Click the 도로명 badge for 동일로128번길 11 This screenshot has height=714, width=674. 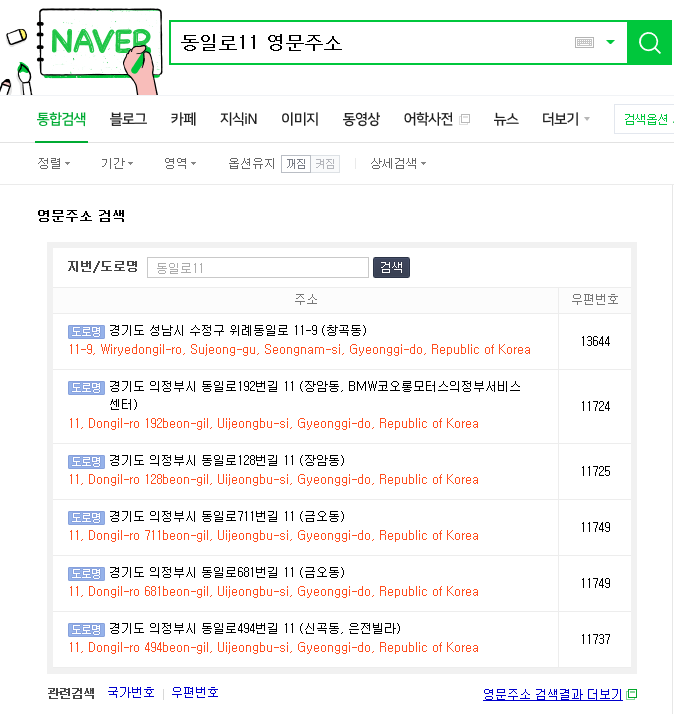coord(86,462)
